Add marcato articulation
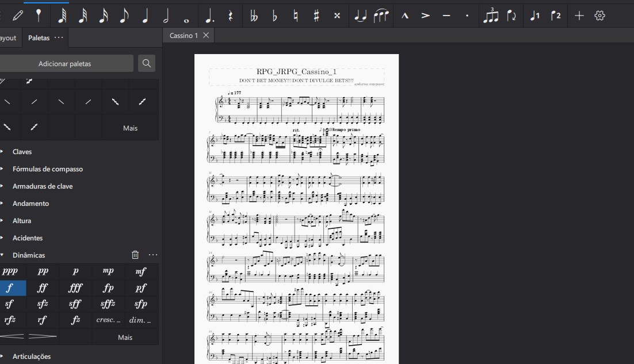This screenshot has width=634, height=364. click(x=405, y=16)
